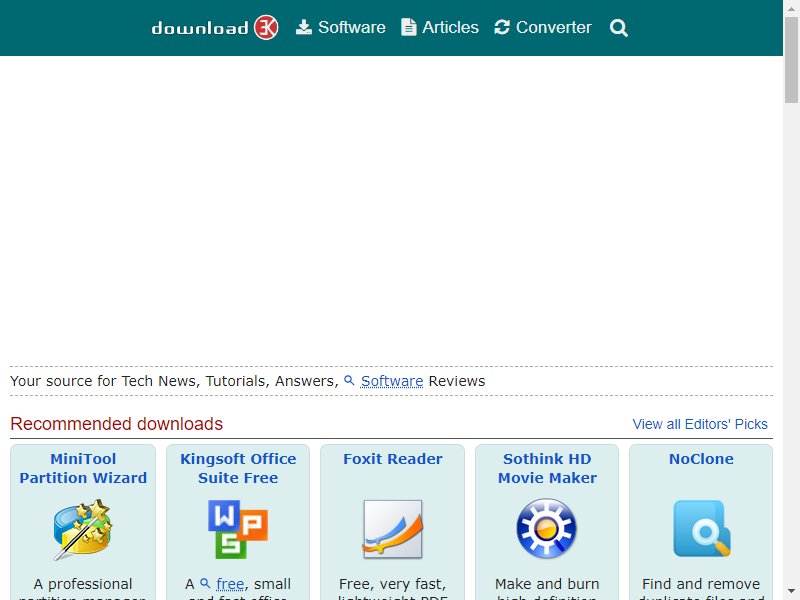
Task: Open Sothink HD Movie Maker title link
Action: 547,468
